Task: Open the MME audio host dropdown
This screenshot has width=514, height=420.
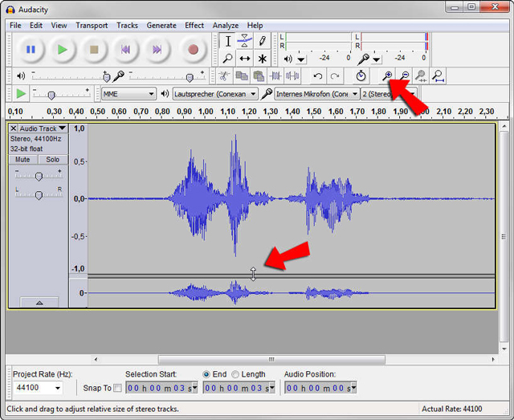Action: coord(128,94)
